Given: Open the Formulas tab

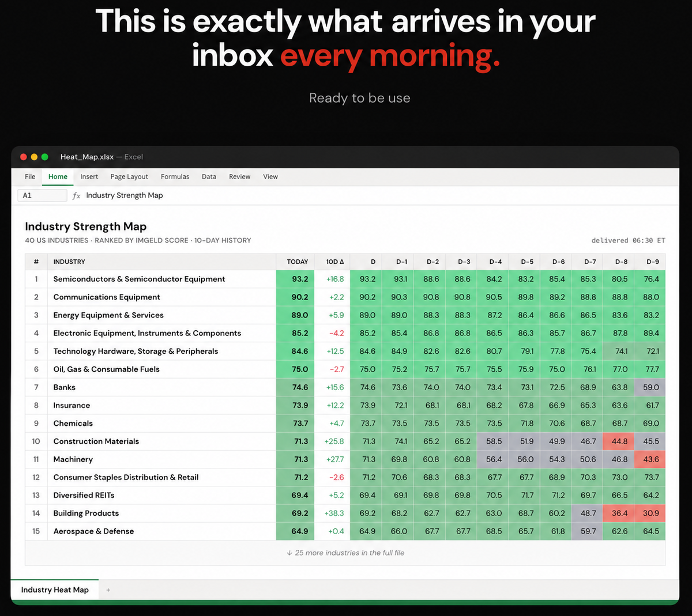Looking at the screenshot, I should (x=175, y=177).
